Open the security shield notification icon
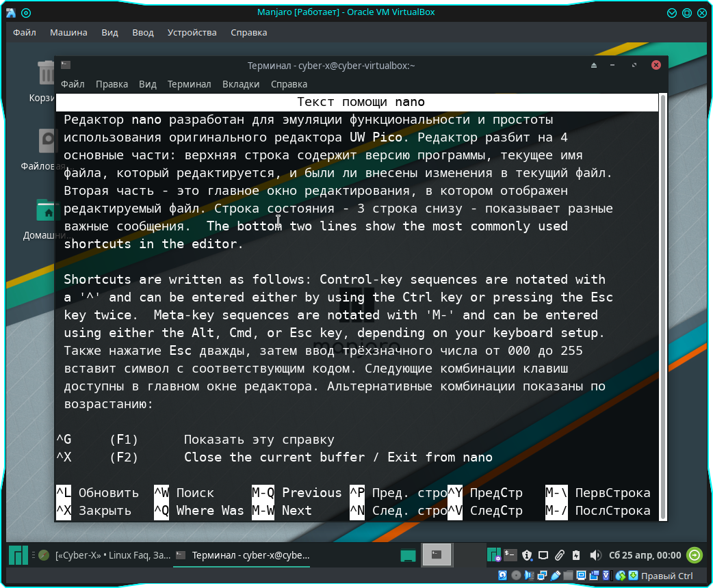The width and height of the screenshot is (713, 588). (527, 554)
